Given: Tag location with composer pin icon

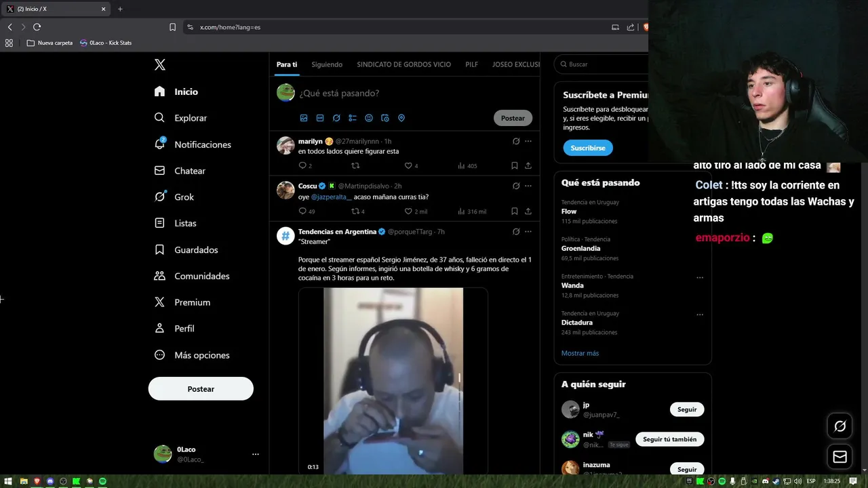Looking at the screenshot, I should click(401, 118).
